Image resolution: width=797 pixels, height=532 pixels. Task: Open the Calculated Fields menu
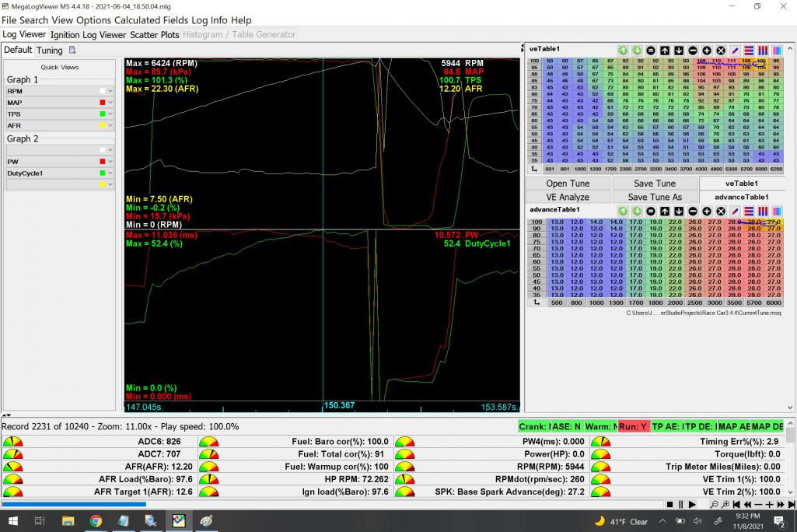click(x=152, y=20)
